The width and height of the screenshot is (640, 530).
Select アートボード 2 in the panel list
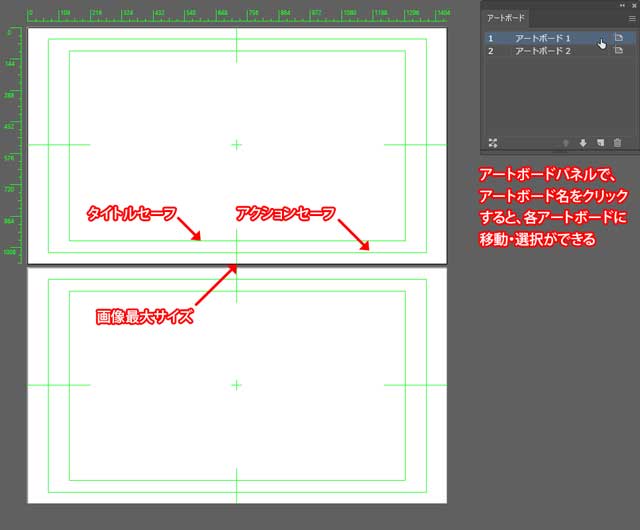pyautogui.click(x=542, y=50)
